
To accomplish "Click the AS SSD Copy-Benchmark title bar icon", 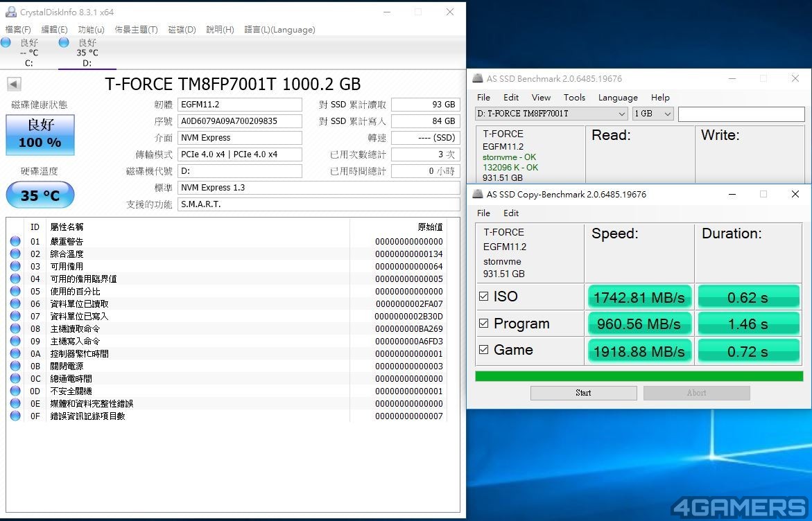I will point(478,194).
